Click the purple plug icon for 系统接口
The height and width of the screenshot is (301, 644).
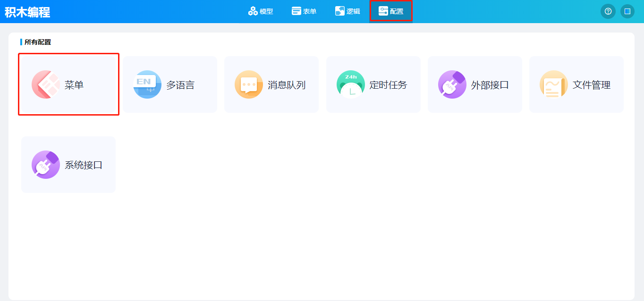(x=45, y=165)
